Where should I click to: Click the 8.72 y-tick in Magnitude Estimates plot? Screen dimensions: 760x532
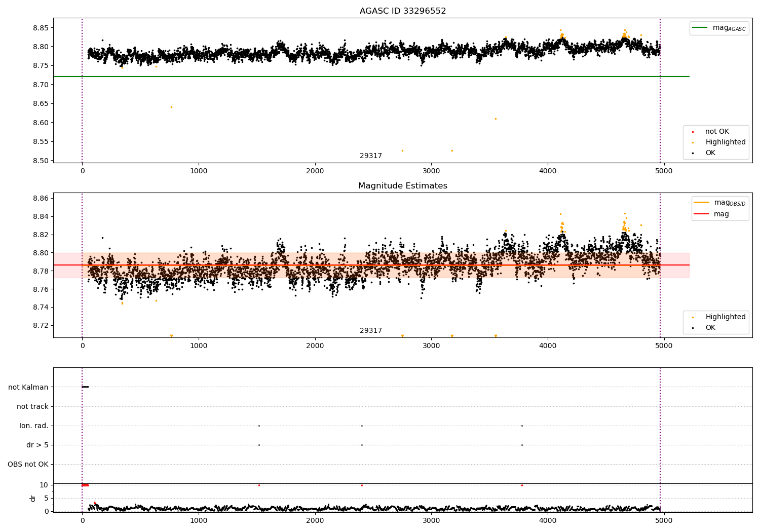coord(41,326)
